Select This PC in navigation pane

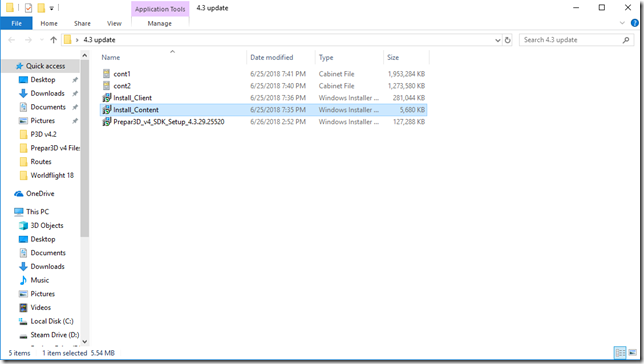[x=37, y=212]
